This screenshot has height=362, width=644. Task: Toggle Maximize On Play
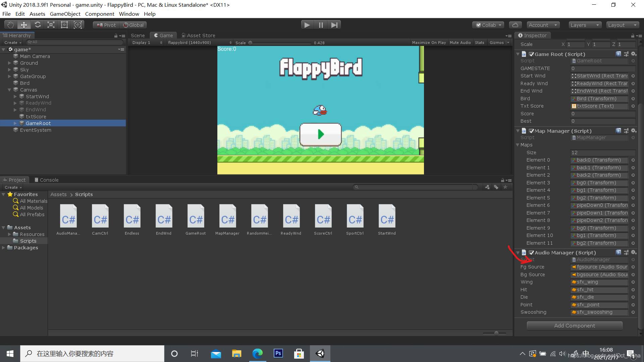pos(429,43)
